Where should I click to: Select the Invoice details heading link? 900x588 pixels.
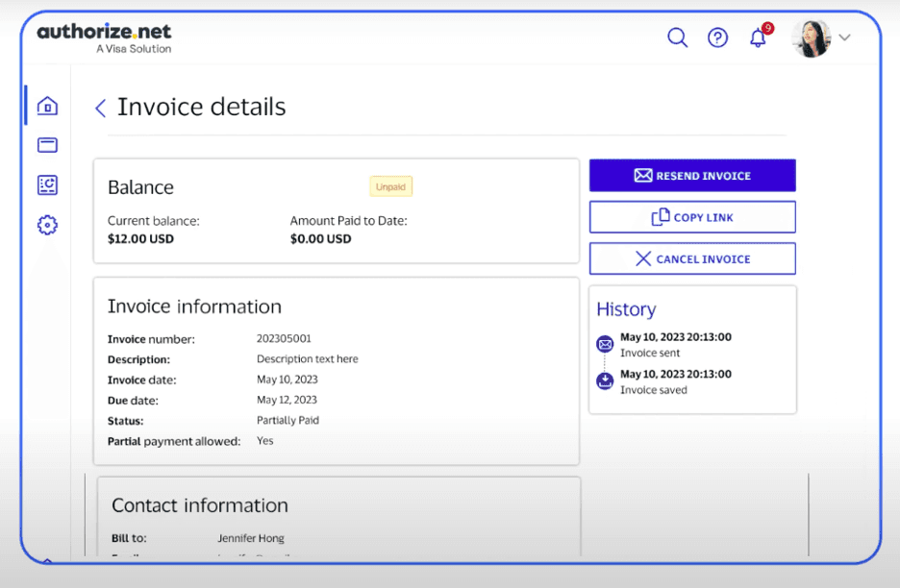(x=201, y=108)
